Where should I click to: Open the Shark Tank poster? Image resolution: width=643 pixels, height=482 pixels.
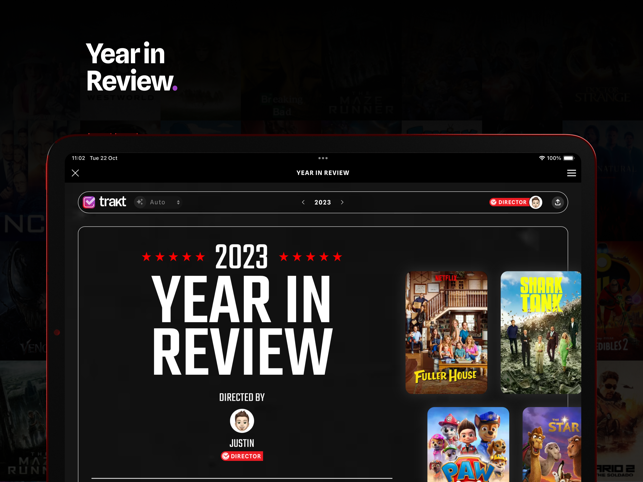pos(541,332)
